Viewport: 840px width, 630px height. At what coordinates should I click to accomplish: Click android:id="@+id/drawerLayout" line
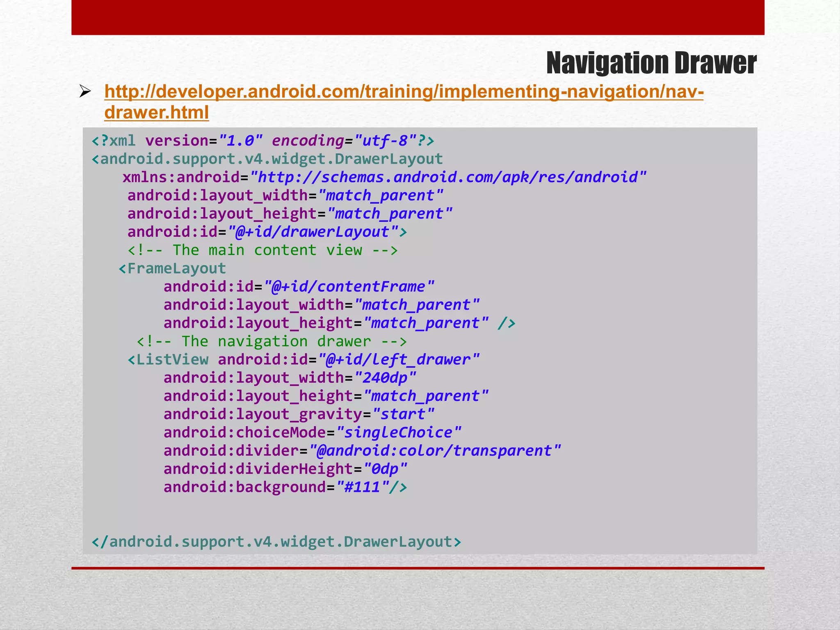267,232
